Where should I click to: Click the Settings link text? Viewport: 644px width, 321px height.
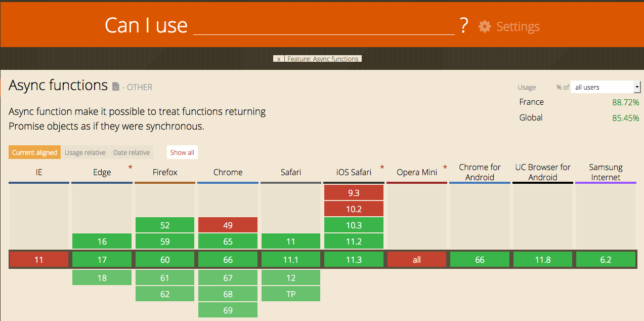click(518, 26)
